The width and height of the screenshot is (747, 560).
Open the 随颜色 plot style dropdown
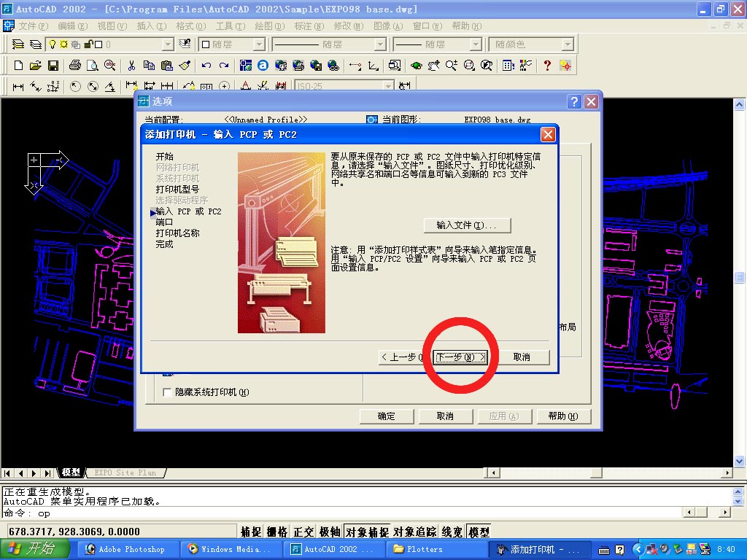pos(567,44)
